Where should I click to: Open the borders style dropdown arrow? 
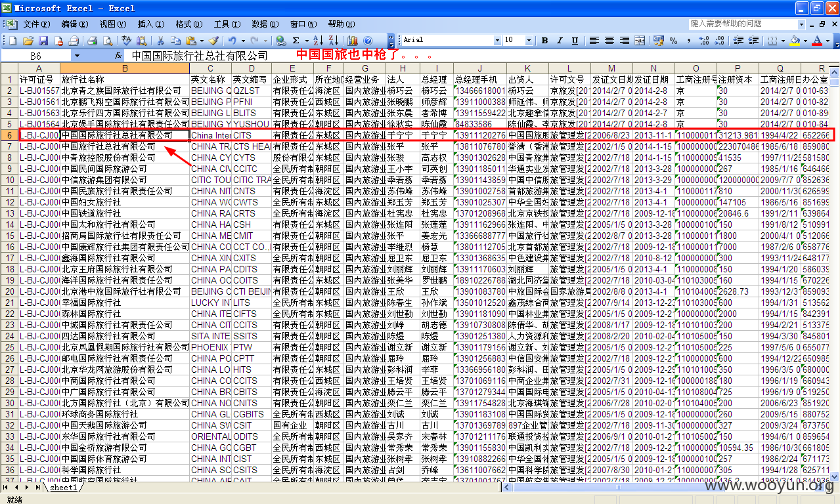coord(782,40)
